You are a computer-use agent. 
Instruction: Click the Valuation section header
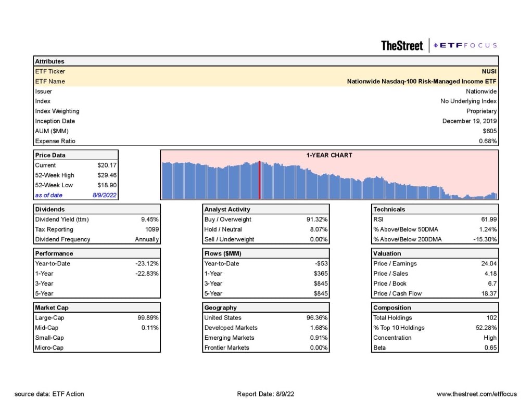[387, 253]
